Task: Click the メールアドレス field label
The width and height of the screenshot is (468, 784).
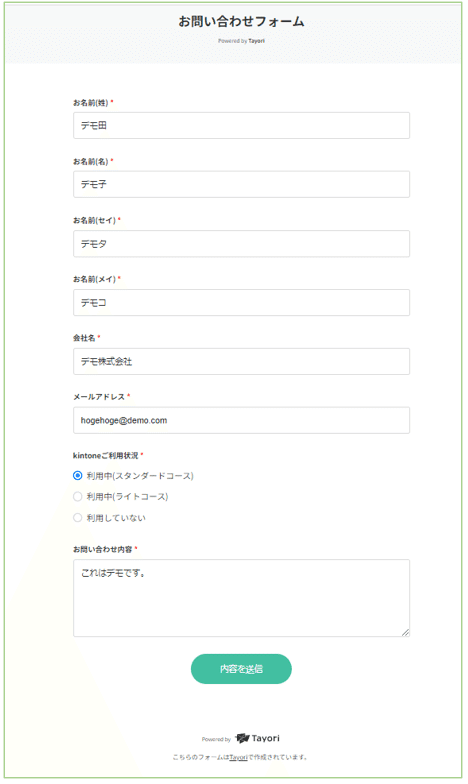Action: tap(99, 396)
